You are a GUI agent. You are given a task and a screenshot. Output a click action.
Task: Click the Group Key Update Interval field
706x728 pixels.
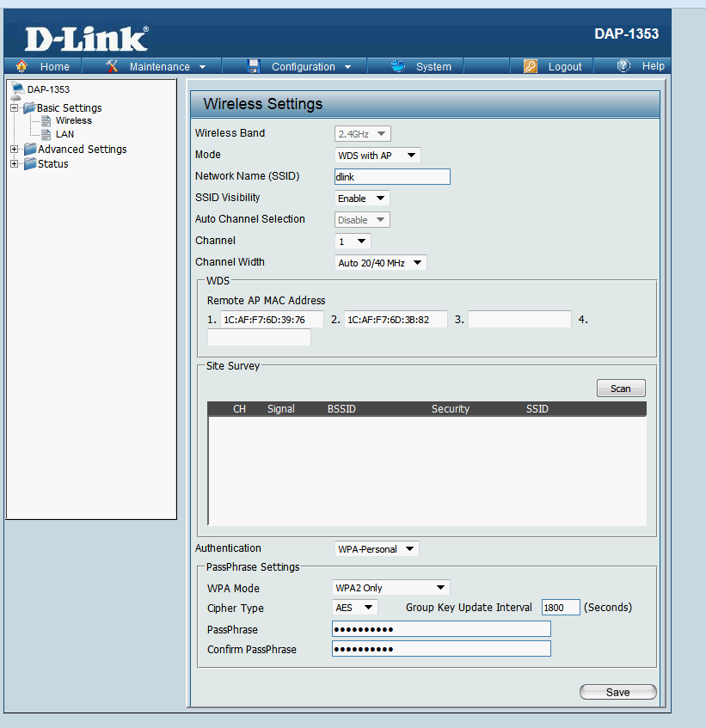coord(561,608)
